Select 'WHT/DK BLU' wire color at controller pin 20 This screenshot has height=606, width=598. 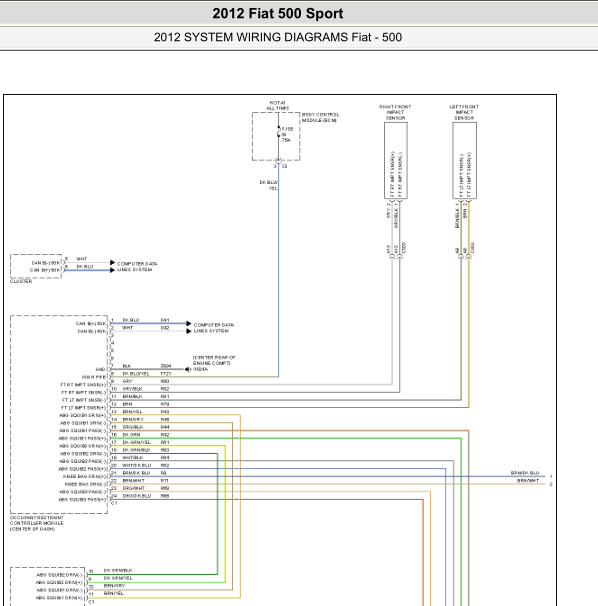(136, 465)
